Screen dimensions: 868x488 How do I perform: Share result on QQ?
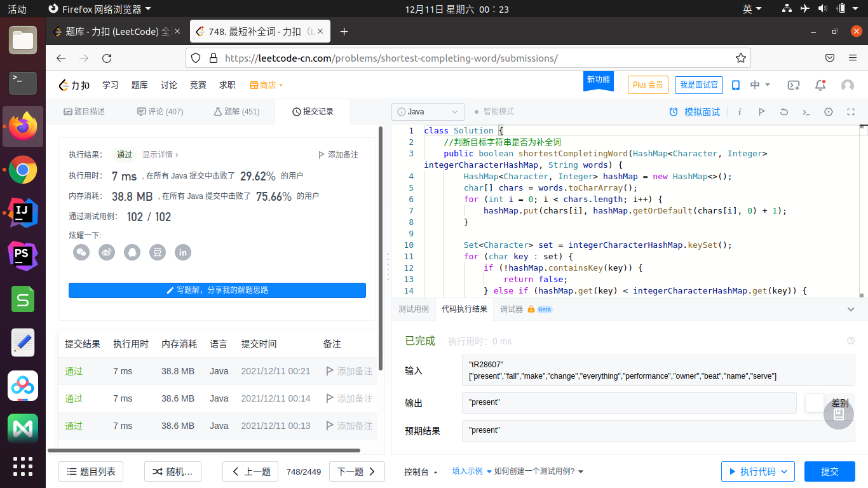(132, 252)
